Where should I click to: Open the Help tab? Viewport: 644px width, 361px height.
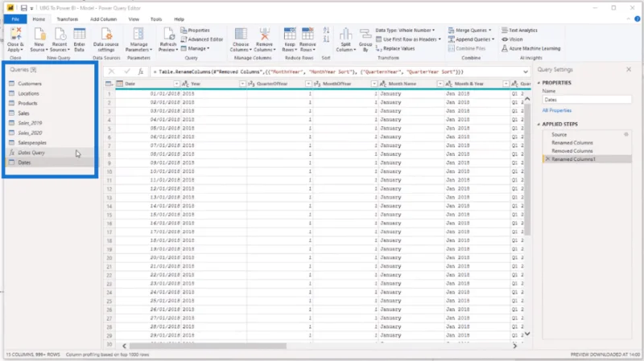(x=179, y=19)
